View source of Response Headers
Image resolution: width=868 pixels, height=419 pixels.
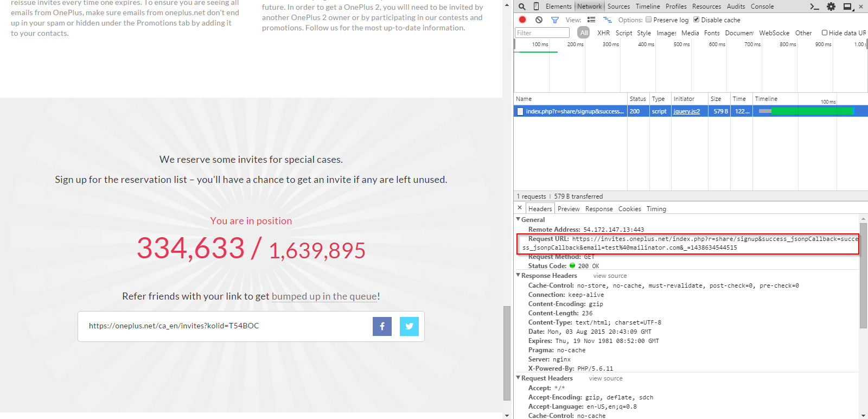(610, 276)
